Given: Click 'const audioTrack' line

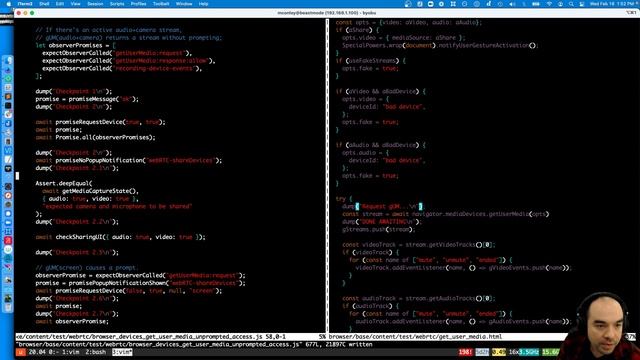Looking at the screenshot, I should point(419,298).
